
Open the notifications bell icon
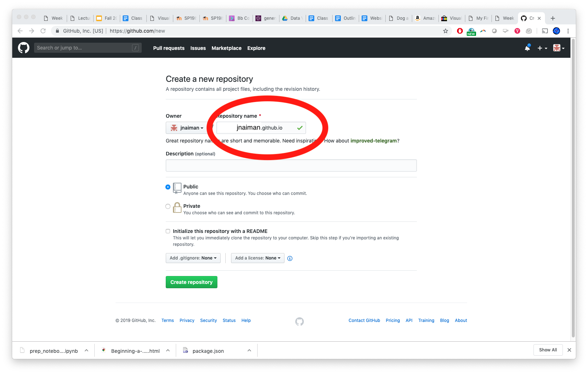click(x=527, y=48)
